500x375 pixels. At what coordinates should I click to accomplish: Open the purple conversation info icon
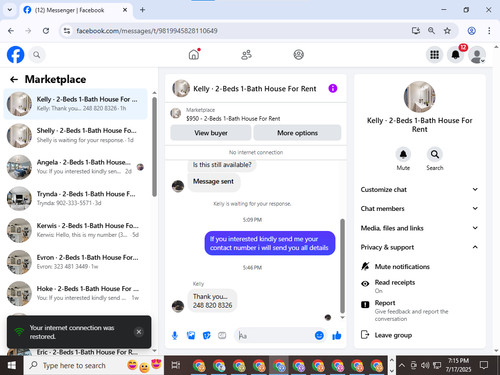333,88
